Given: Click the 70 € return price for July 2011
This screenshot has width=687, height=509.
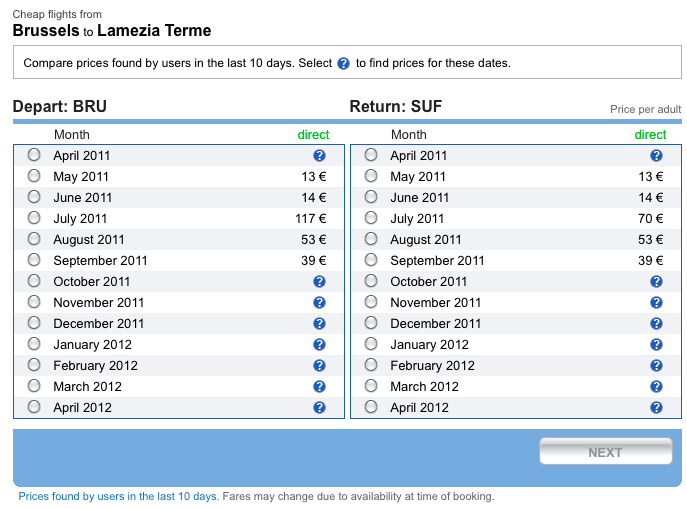Looking at the screenshot, I should pos(651,219).
